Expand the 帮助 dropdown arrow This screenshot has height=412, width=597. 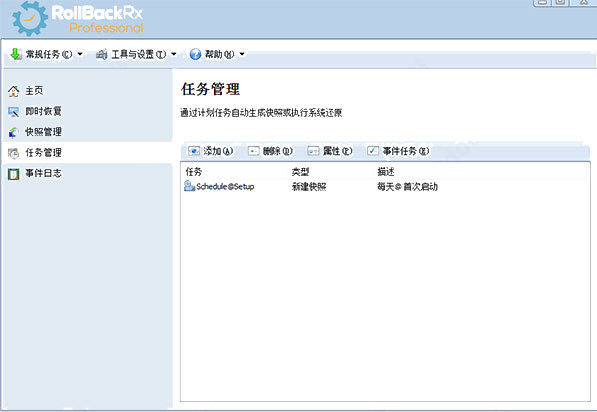coord(242,54)
